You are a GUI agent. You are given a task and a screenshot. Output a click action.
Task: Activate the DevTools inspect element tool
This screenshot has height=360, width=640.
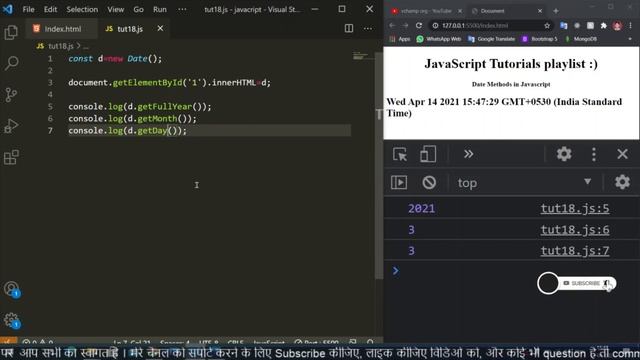pyautogui.click(x=400, y=154)
